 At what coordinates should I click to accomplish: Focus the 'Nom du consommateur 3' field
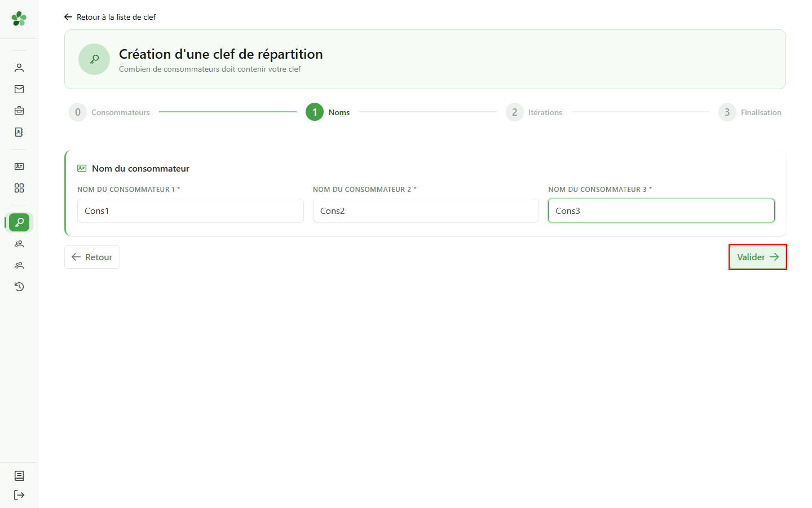coord(661,211)
